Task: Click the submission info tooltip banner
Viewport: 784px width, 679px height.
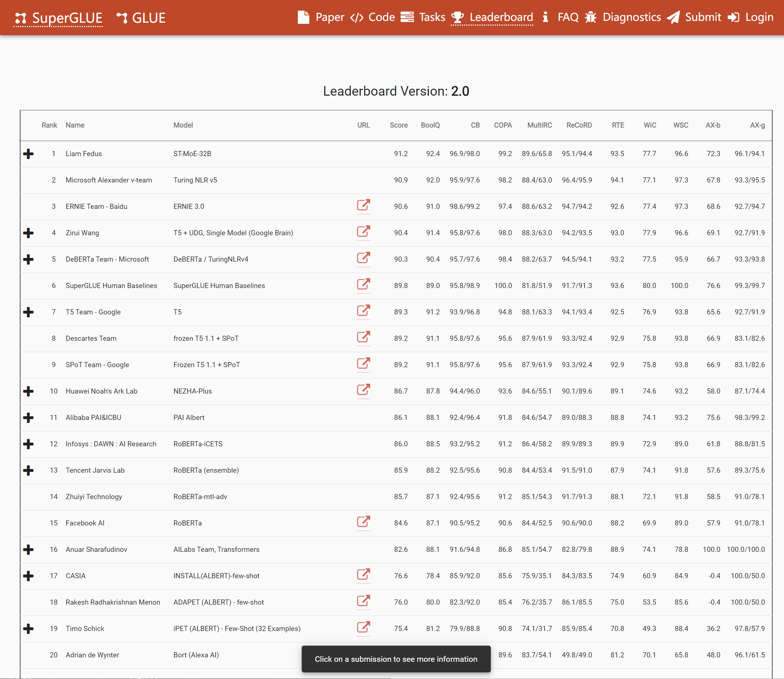Action: (396, 659)
